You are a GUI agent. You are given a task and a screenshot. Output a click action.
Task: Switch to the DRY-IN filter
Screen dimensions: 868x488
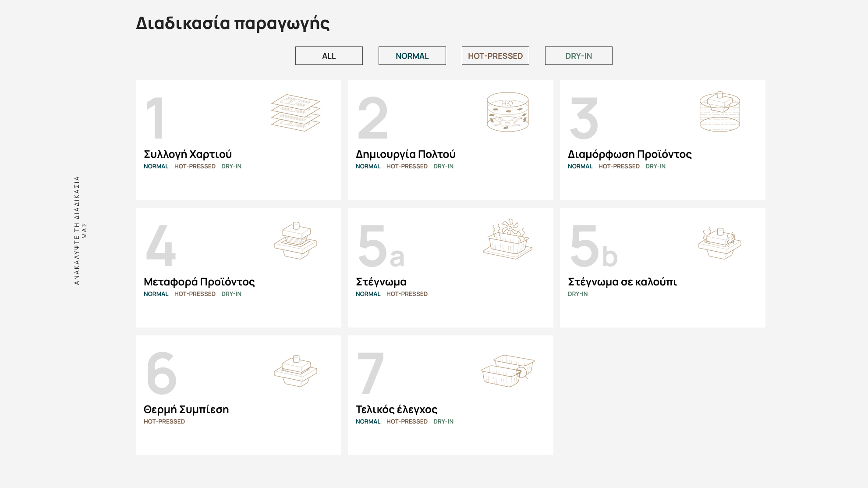tap(579, 56)
